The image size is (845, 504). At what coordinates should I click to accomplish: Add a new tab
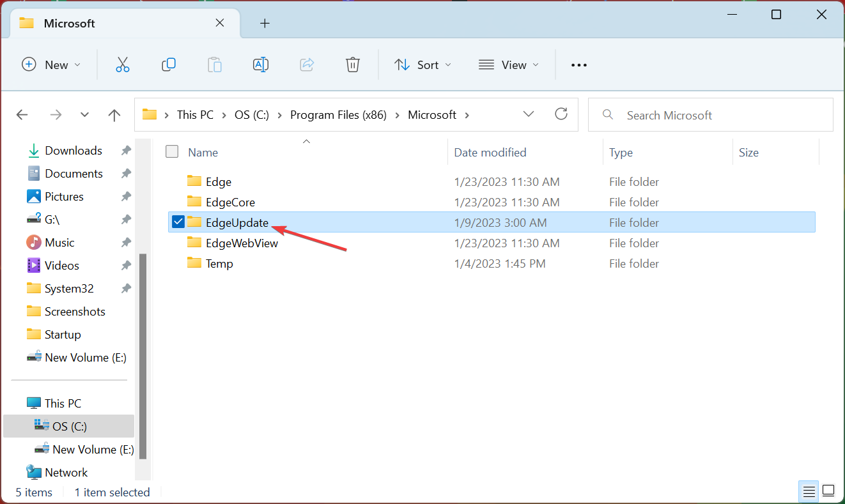tap(265, 24)
